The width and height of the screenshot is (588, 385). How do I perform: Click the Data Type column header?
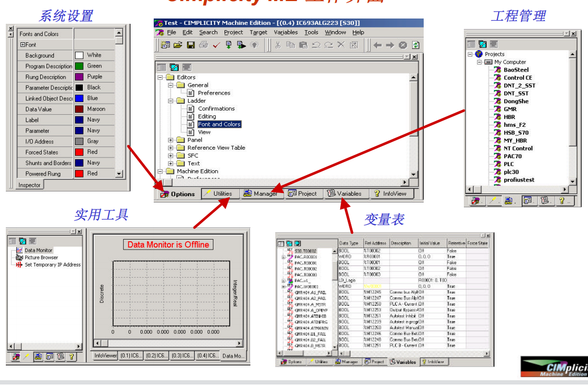[x=349, y=243]
